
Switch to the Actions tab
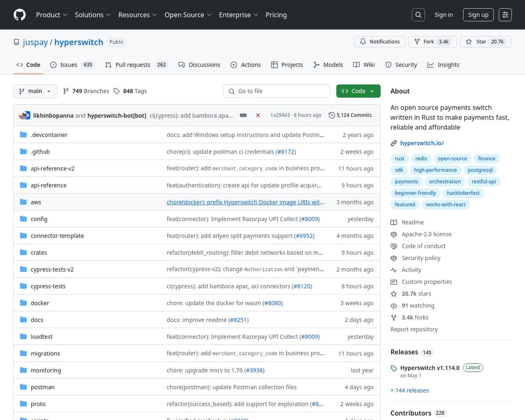[245, 65]
